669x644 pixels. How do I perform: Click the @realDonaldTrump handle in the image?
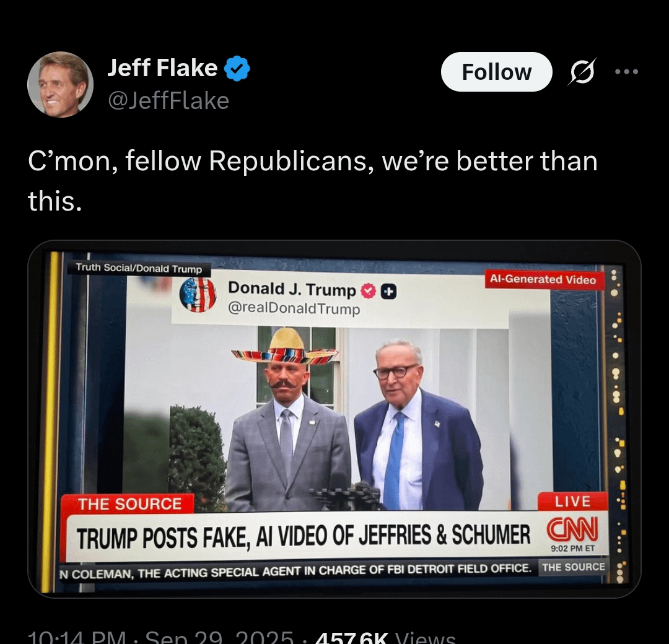click(x=294, y=308)
